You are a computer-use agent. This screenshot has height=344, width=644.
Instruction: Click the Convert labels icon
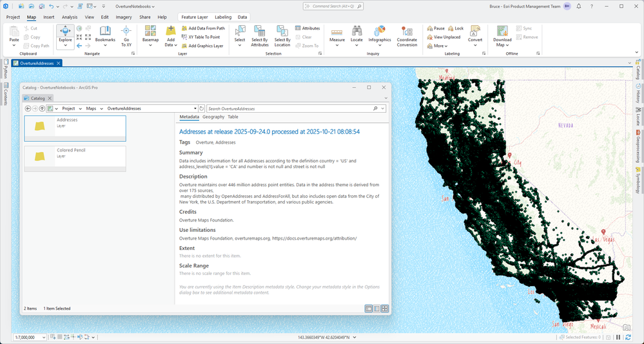click(x=475, y=31)
